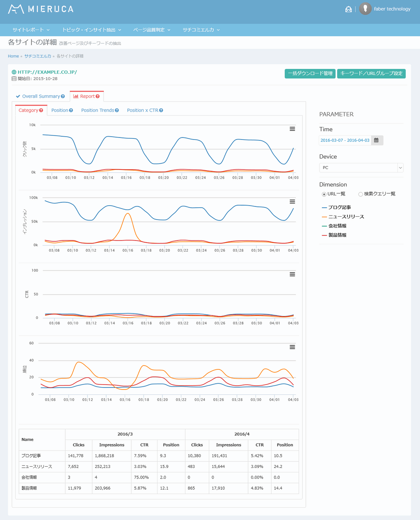This screenshot has width=420, height=520.
Task: Open the impressions chart hamburger menu
Action: [292, 202]
